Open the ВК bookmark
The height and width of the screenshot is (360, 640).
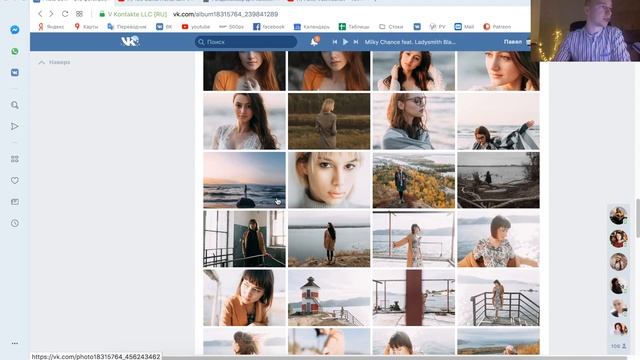pyautogui.click(x=164, y=27)
